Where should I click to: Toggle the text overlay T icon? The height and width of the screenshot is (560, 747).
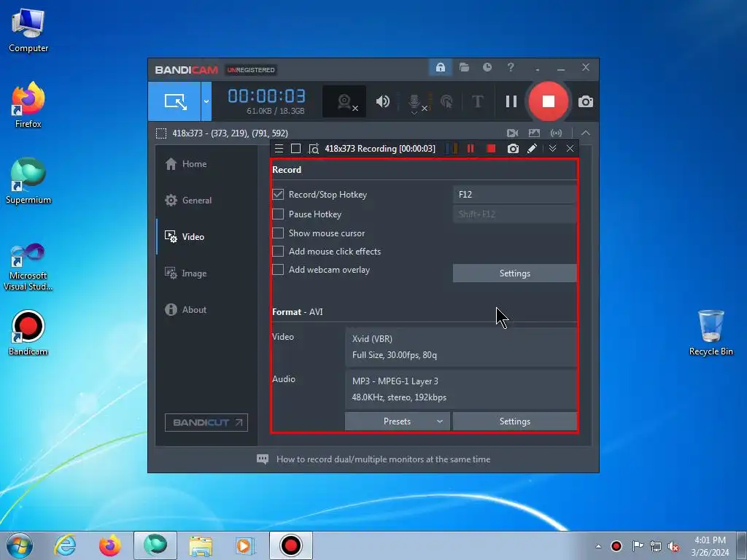click(x=477, y=101)
